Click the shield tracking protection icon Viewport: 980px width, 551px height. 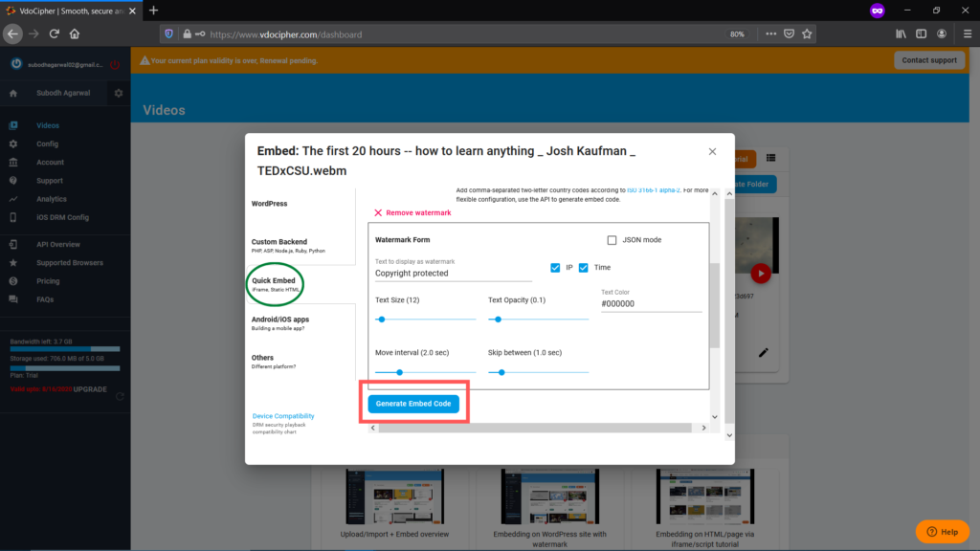168,34
